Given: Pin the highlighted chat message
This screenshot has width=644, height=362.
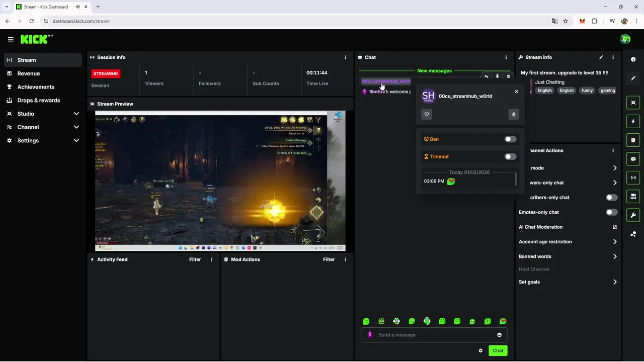Looking at the screenshot, I should click(497, 77).
